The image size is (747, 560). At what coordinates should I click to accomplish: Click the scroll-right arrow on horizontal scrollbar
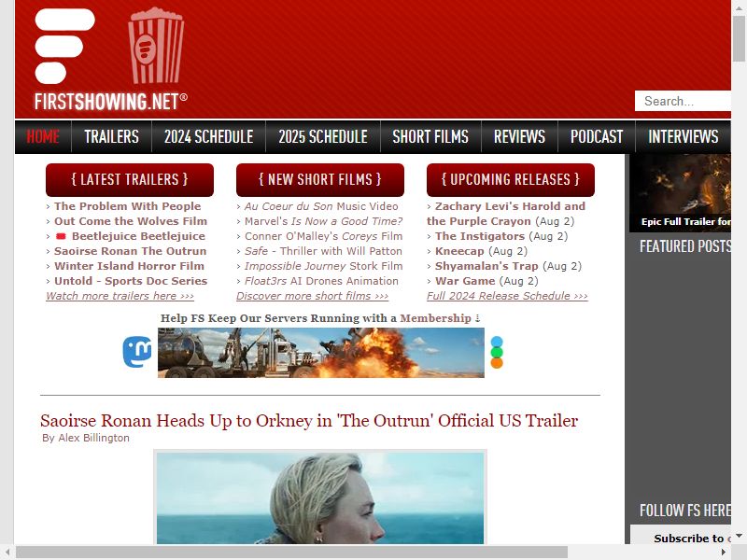(x=723, y=552)
